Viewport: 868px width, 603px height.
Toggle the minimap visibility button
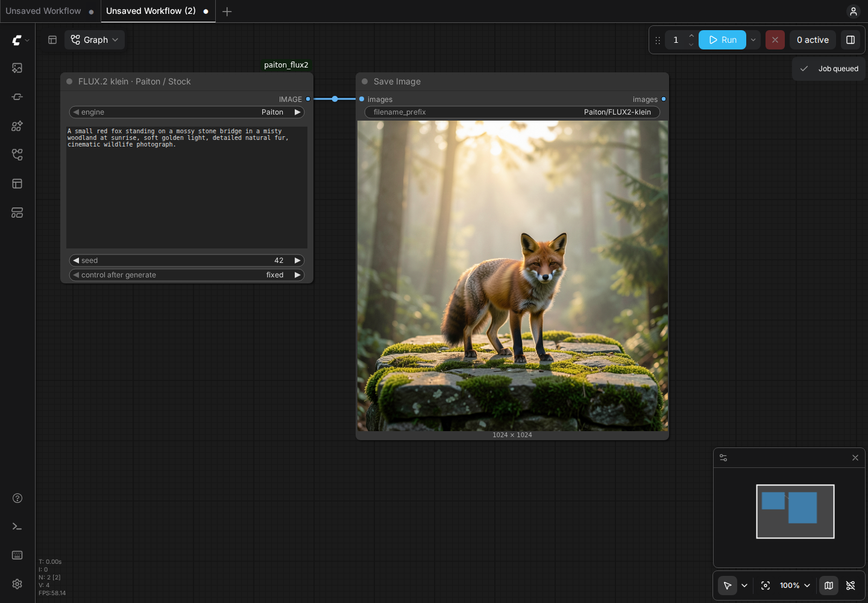(x=829, y=586)
